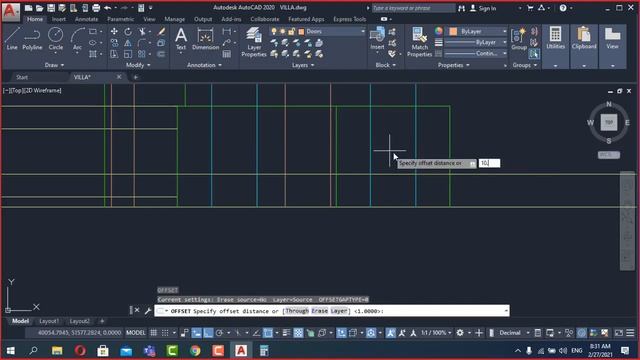Toggle transparency display in status bar
The width and height of the screenshot is (640, 360).
298,333
